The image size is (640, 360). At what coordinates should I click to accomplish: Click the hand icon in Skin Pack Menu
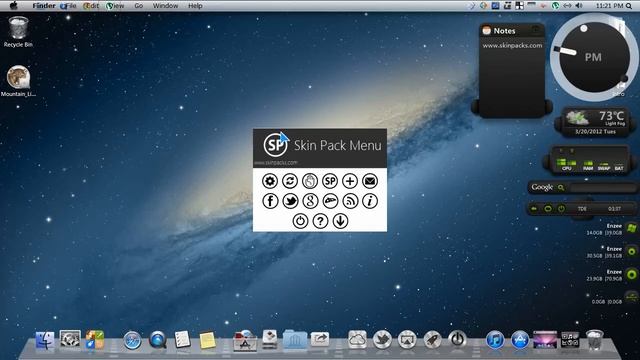310,181
